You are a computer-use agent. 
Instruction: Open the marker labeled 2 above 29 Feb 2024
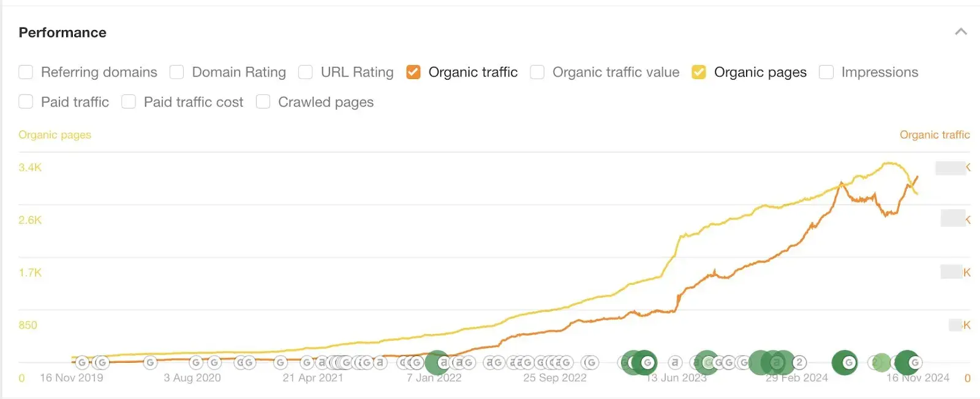[799, 363]
